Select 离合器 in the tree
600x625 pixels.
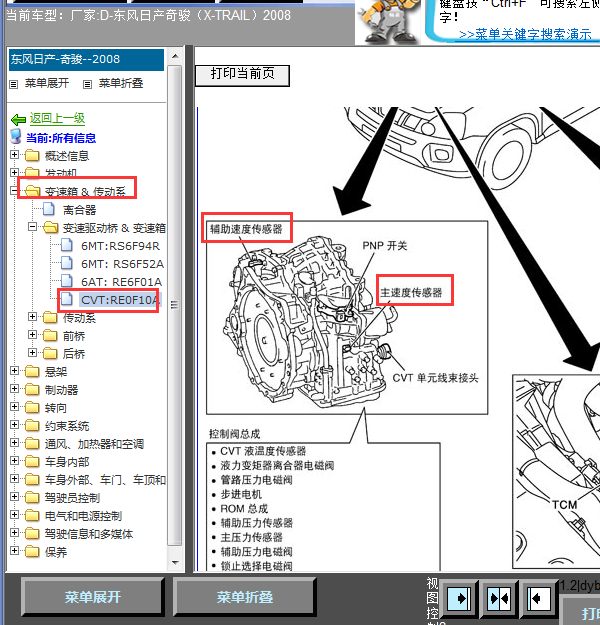pos(79,210)
